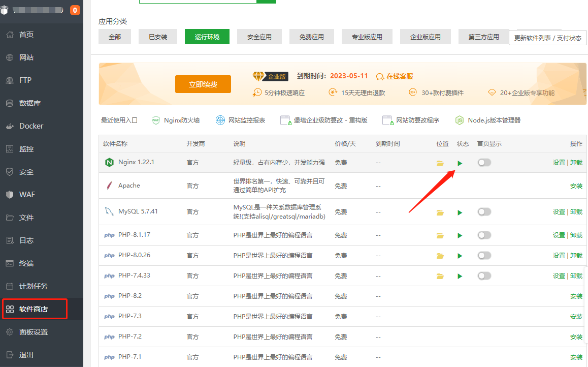
Task: Click the 日志 logs icon
Action: (10, 240)
